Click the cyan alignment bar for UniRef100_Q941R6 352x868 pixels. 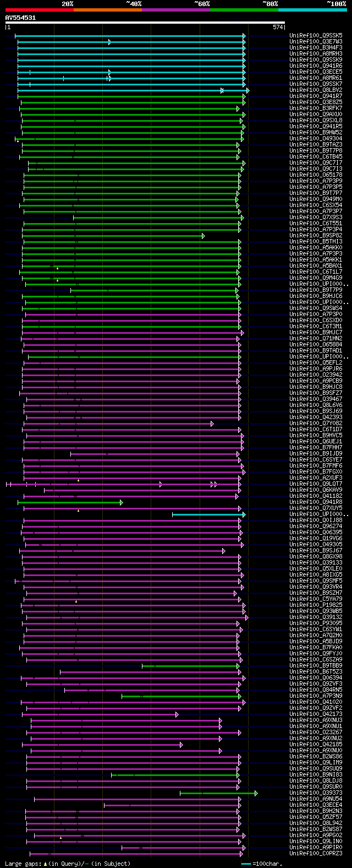(x=131, y=66)
